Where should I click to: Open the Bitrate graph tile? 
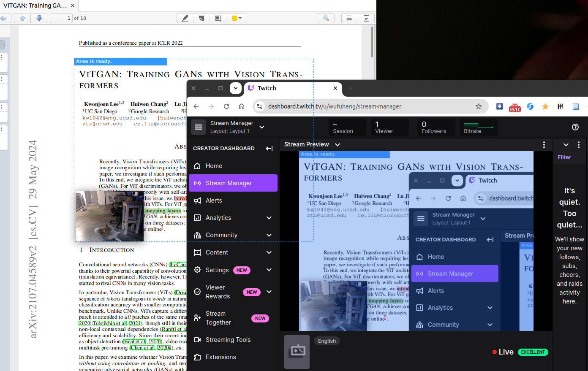coord(479,127)
